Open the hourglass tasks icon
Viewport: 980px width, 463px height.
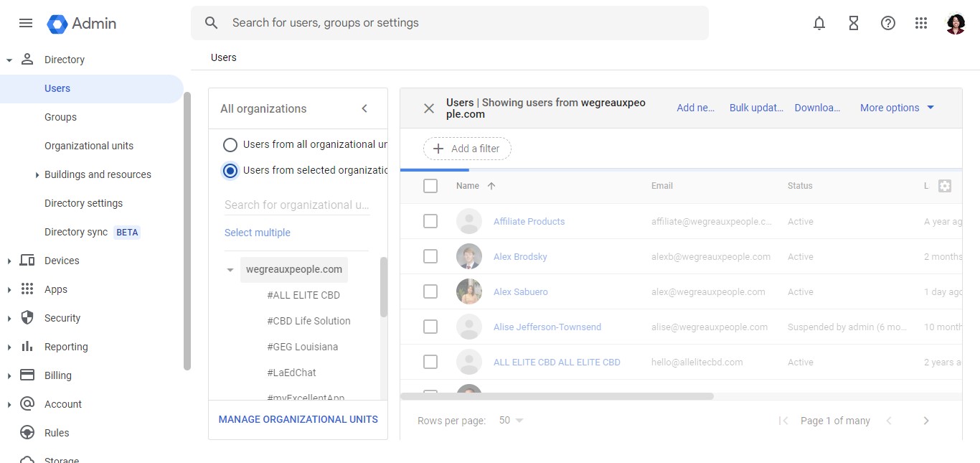(x=854, y=23)
